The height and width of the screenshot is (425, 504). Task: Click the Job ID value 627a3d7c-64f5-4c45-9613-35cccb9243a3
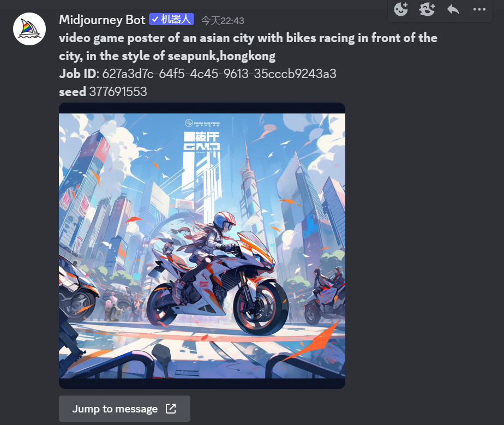[219, 74]
